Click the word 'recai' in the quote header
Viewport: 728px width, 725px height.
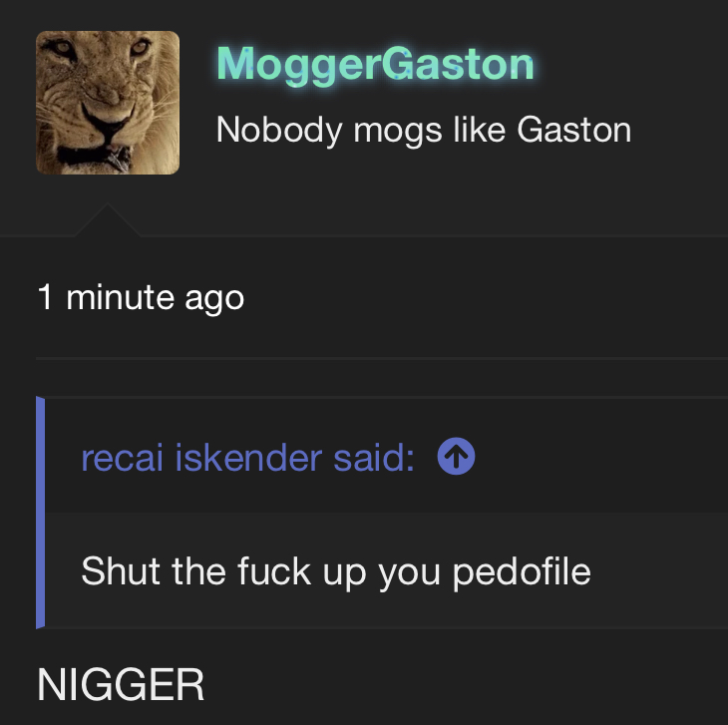coord(122,458)
